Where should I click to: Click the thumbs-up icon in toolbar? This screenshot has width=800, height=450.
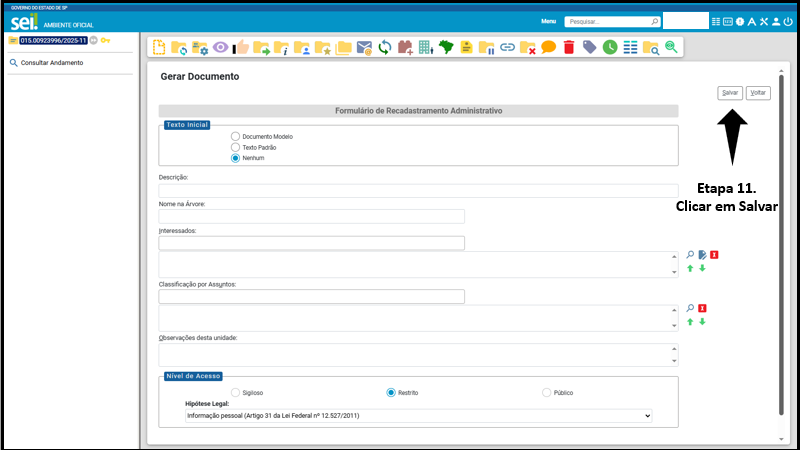(241, 47)
